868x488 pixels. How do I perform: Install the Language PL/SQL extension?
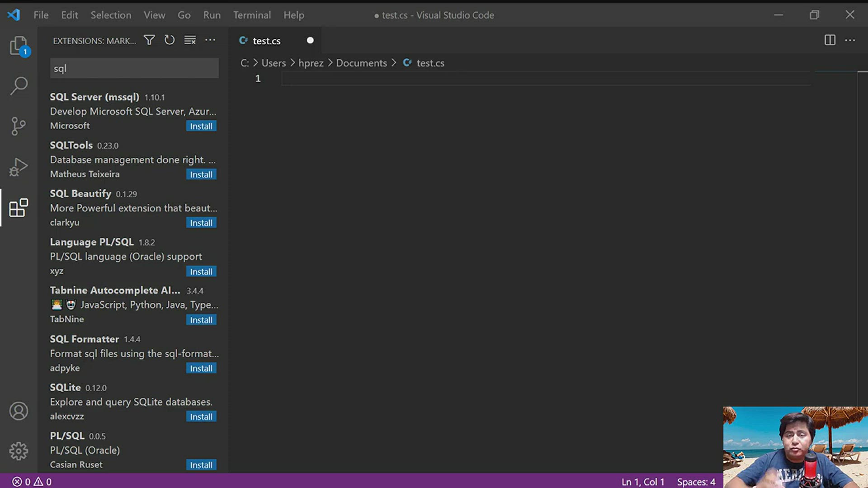pyautogui.click(x=201, y=272)
